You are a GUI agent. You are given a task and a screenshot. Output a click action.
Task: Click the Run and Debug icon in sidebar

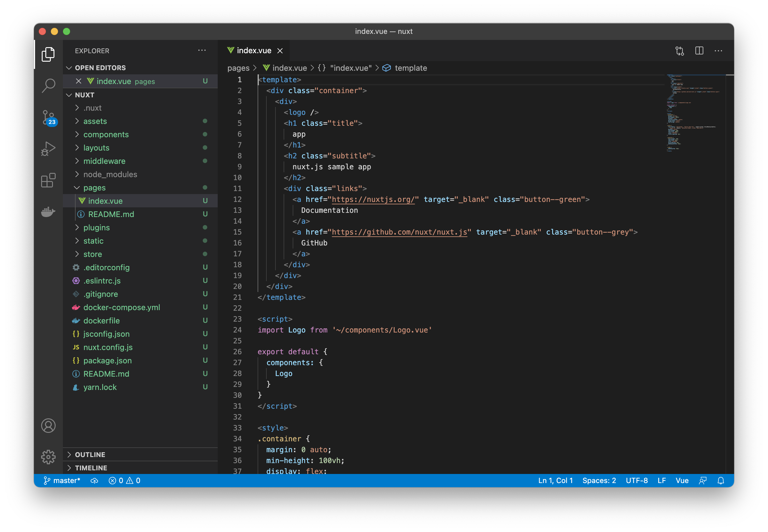click(x=49, y=148)
